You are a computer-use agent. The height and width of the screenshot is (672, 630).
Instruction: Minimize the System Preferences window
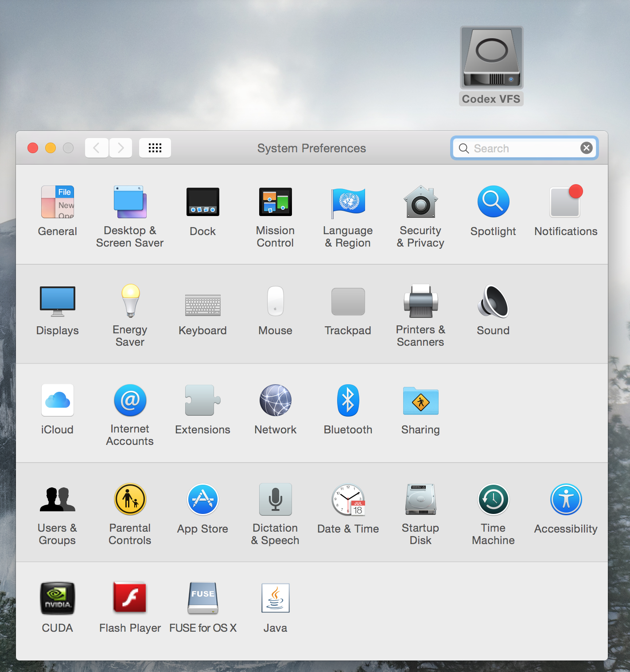(51, 148)
